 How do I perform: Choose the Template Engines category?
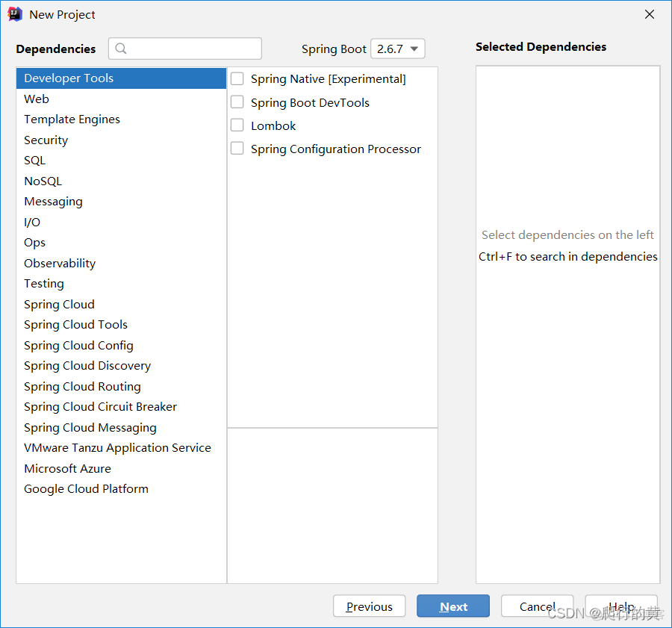coord(72,119)
